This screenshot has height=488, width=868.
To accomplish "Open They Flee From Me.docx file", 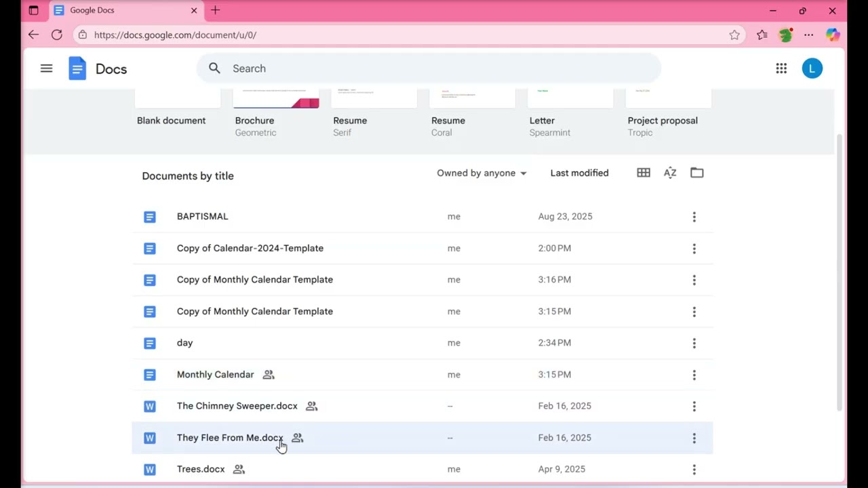I will pyautogui.click(x=422, y=439).
